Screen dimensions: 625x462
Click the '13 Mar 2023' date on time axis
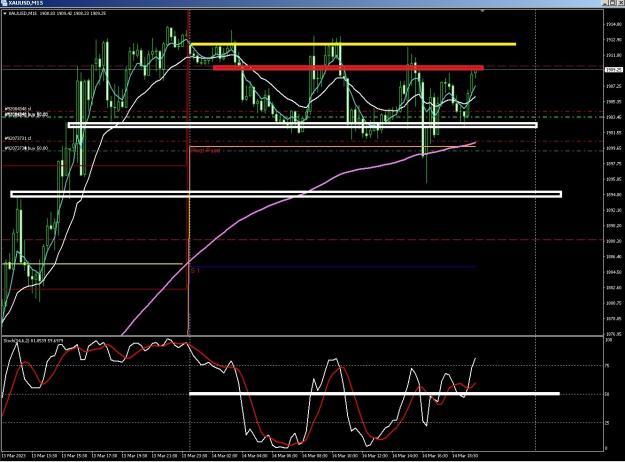click(x=14, y=455)
